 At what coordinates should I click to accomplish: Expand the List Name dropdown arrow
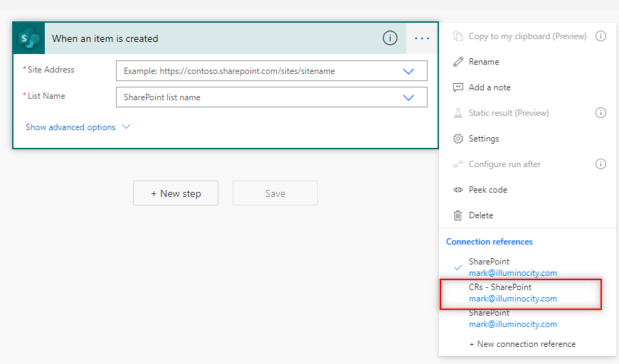[408, 97]
